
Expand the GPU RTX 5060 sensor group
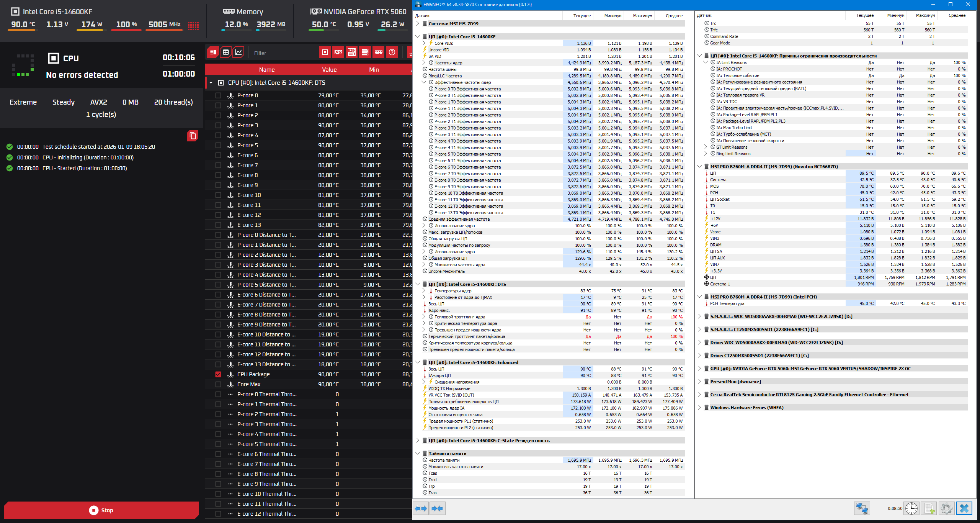click(699, 369)
